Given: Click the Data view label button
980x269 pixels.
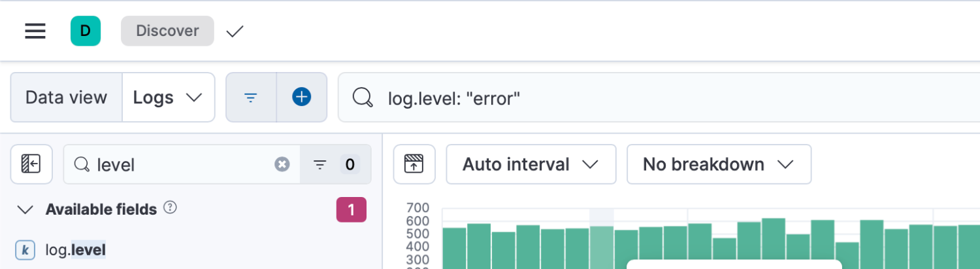Looking at the screenshot, I should point(66,98).
